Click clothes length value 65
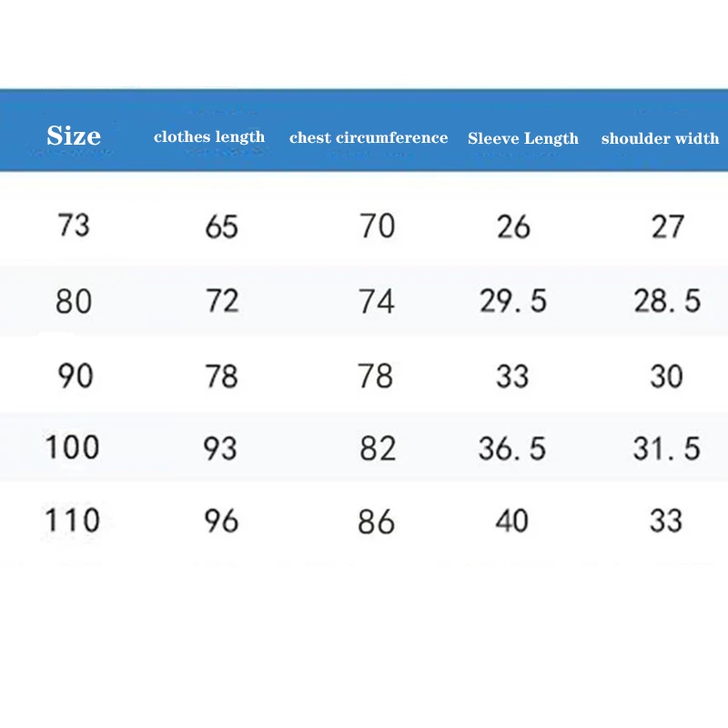The image size is (728, 728). [x=221, y=226]
